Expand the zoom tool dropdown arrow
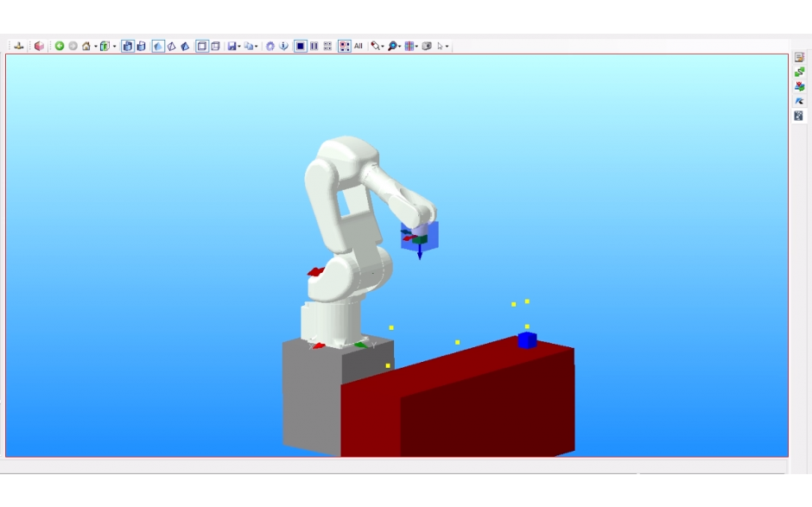This screenshot has height=507, width=812. [x=400, y=47]
